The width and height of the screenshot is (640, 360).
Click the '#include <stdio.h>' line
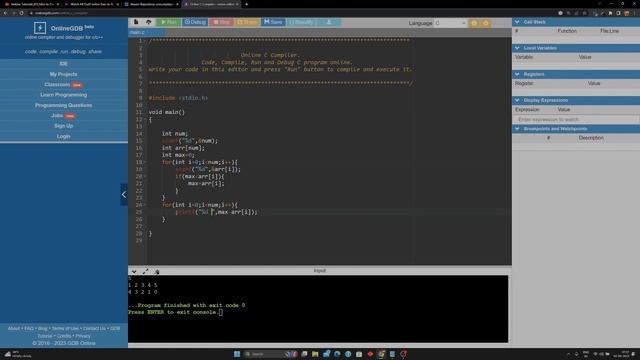point(178,98)
